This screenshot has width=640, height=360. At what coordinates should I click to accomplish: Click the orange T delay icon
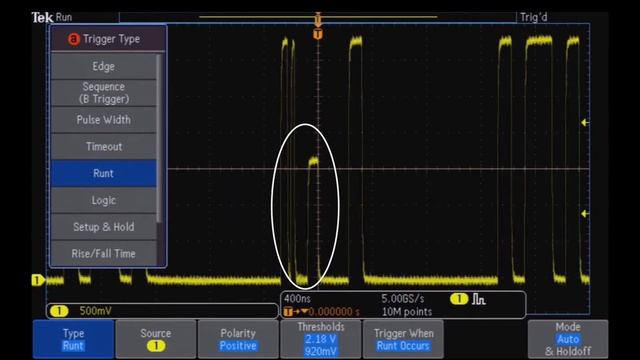288,312
